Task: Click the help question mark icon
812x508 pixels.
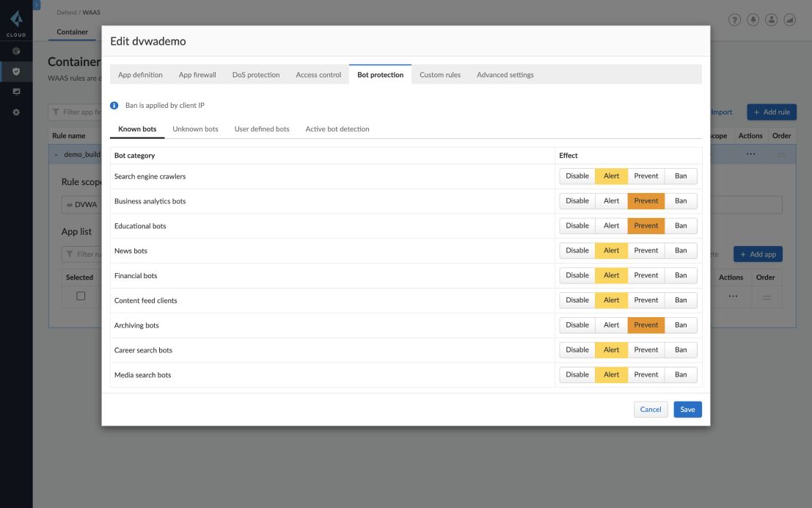Action: coord(734,20)
